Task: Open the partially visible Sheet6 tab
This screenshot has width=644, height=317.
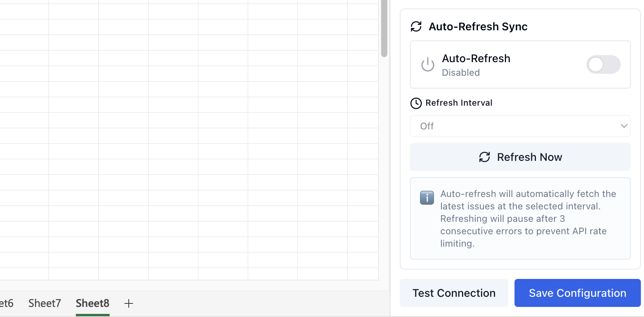Action: (7, 303)
